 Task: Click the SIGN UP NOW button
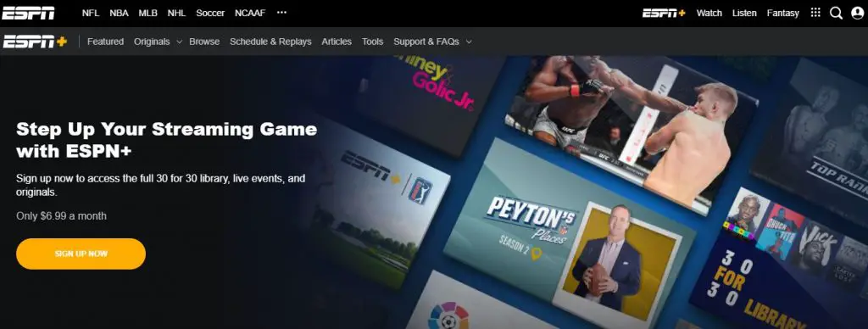tap(81, 254)
